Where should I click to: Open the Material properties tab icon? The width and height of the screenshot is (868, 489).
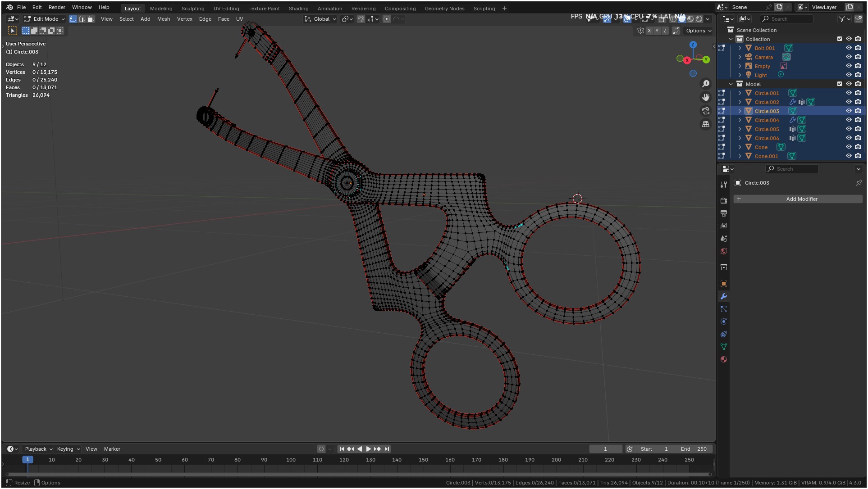[724, 360]
